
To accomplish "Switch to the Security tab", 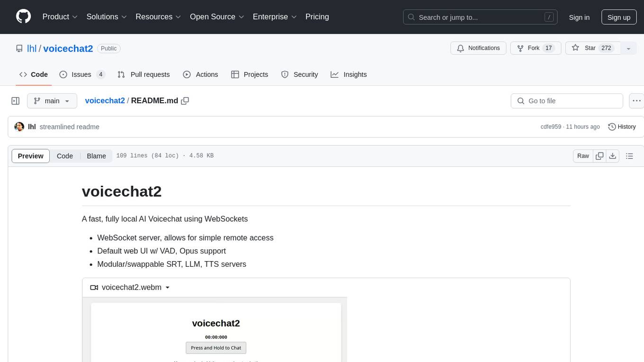I will (300, 74).
